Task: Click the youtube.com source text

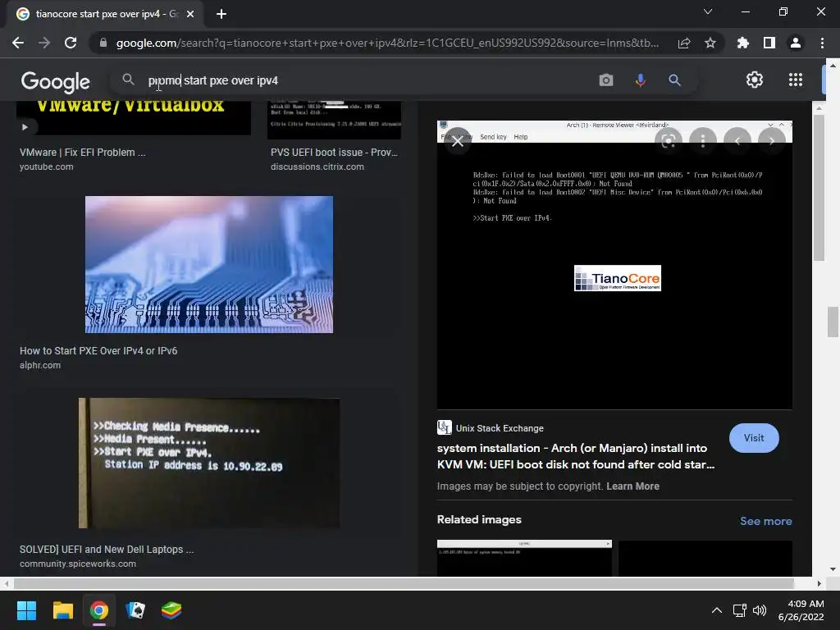Action: point(47,167)
